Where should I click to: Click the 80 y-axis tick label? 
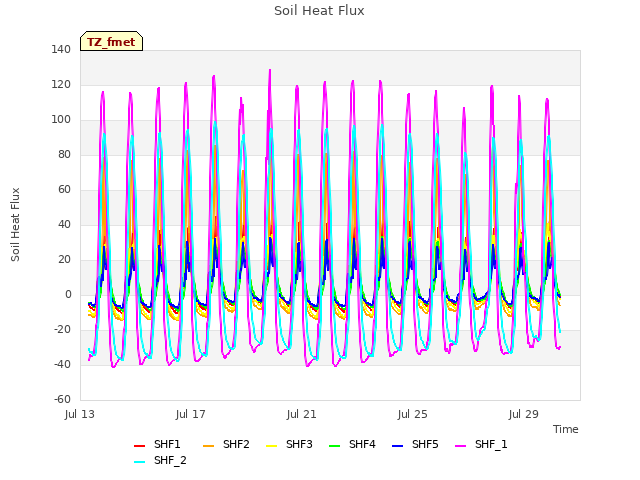[x=64, y=154]
